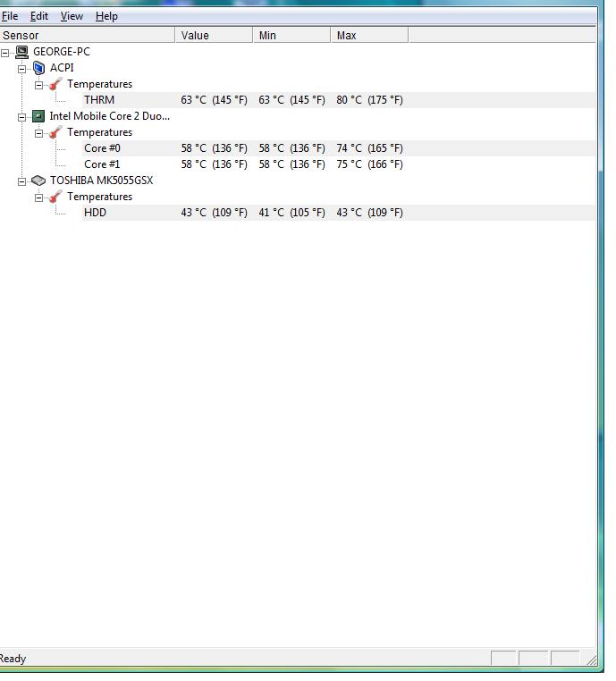Click HDD current value 43 °C
This screenshot has height=681, width=616.
[x=215, y=213]
